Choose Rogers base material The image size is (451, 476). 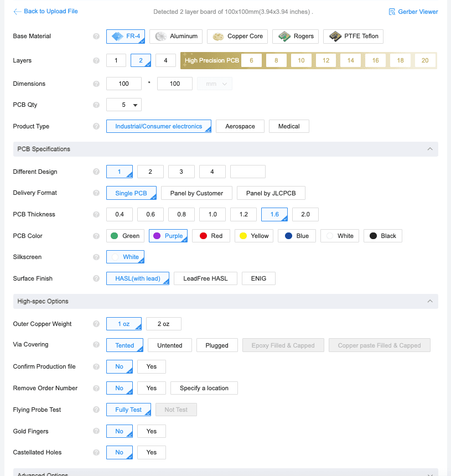296,37
